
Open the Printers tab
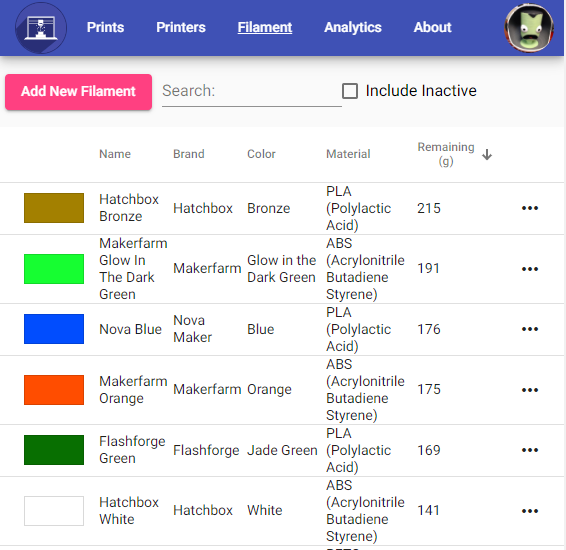[x=181, y=27]
